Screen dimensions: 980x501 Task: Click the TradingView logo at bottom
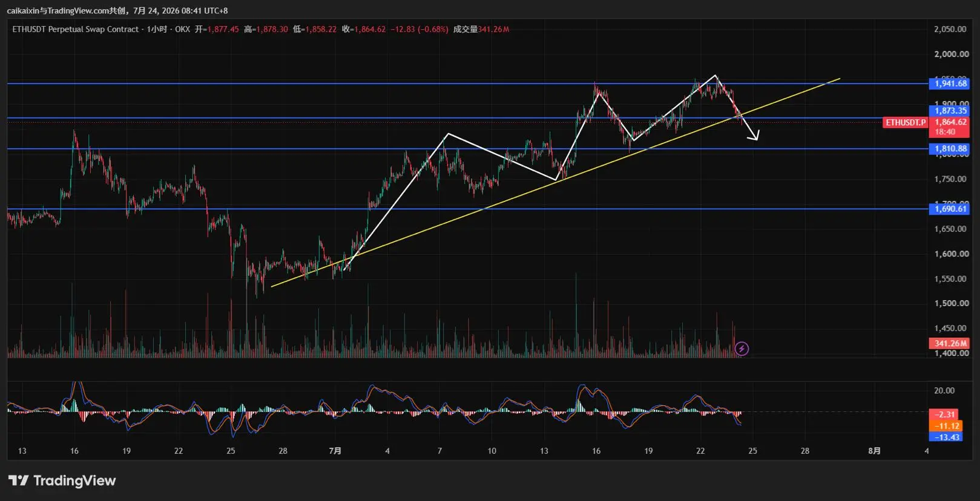[62, 480]
